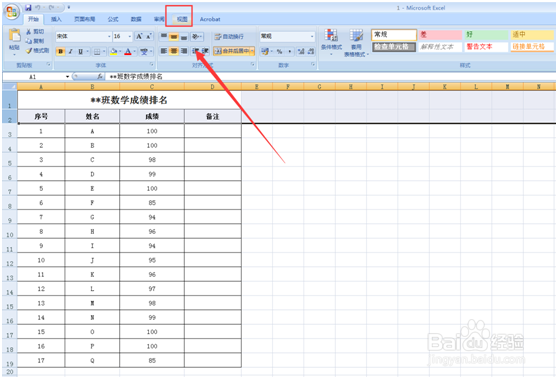
Task: Open the font name dropdown (宋体)
Action: pos(109,36)
